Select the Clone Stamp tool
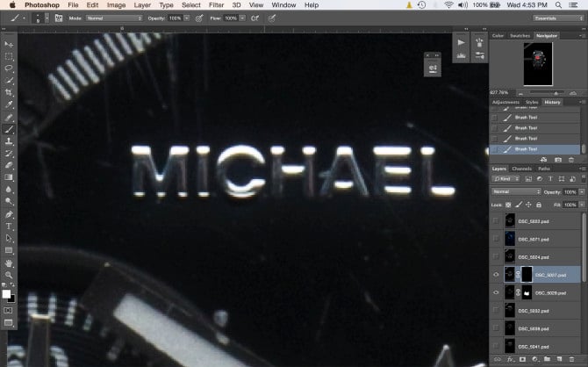This screenshot has height=367, width=588. (x=9, y=141)
